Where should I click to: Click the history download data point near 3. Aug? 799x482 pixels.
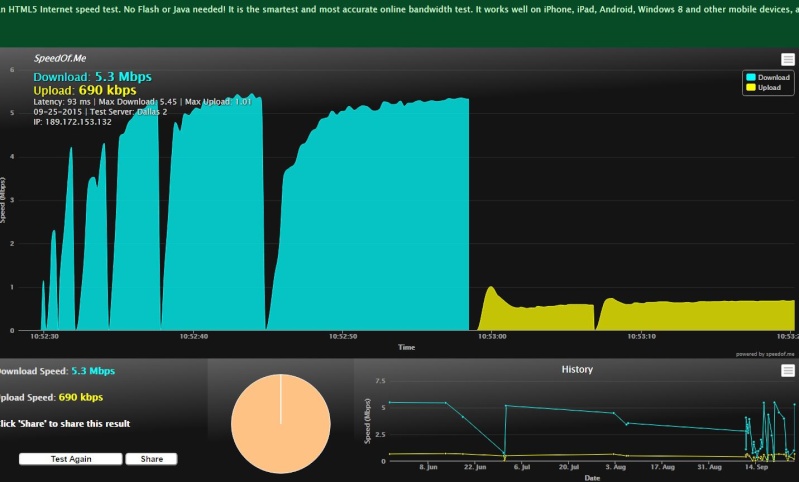(x=614, y=413)
